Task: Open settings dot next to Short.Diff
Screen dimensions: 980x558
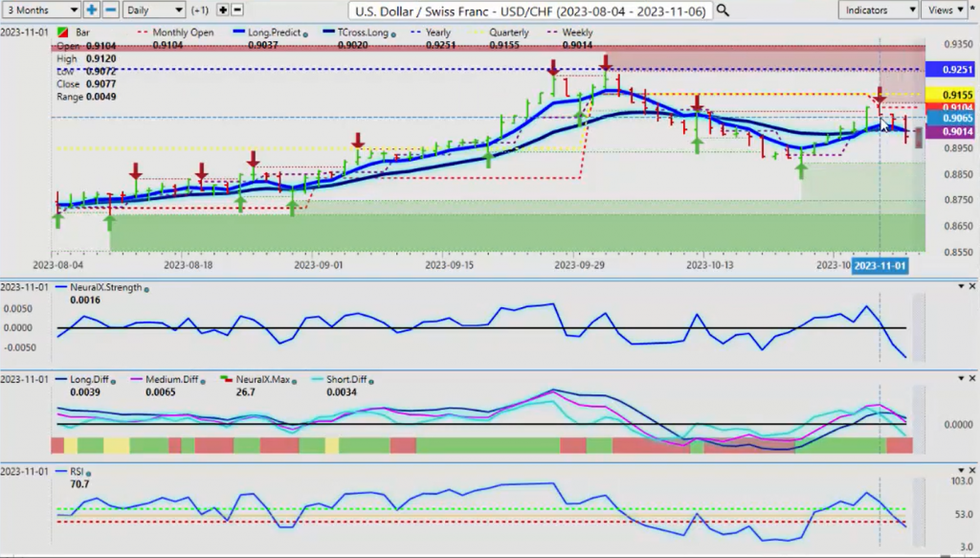Action: (x=371, y=381)
